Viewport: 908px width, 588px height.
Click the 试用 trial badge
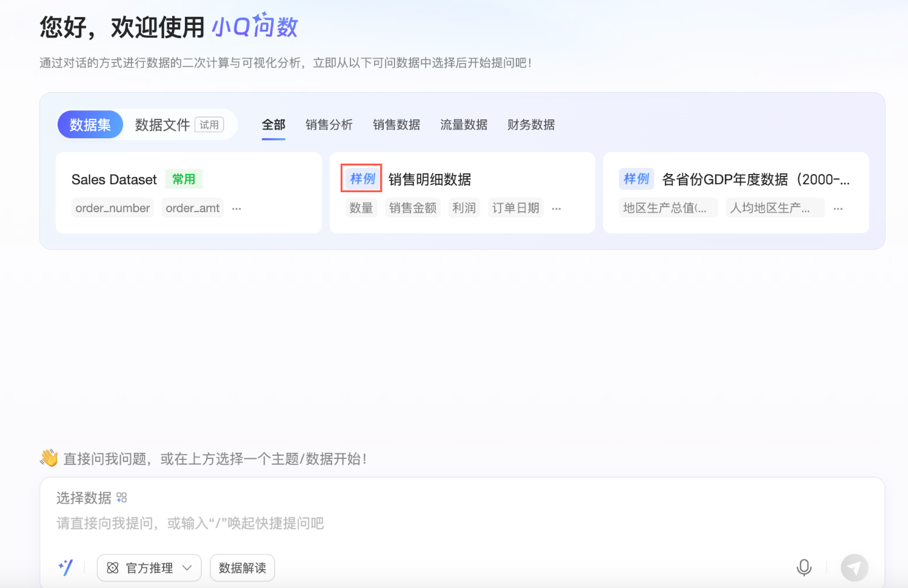[x=209, y=125]
